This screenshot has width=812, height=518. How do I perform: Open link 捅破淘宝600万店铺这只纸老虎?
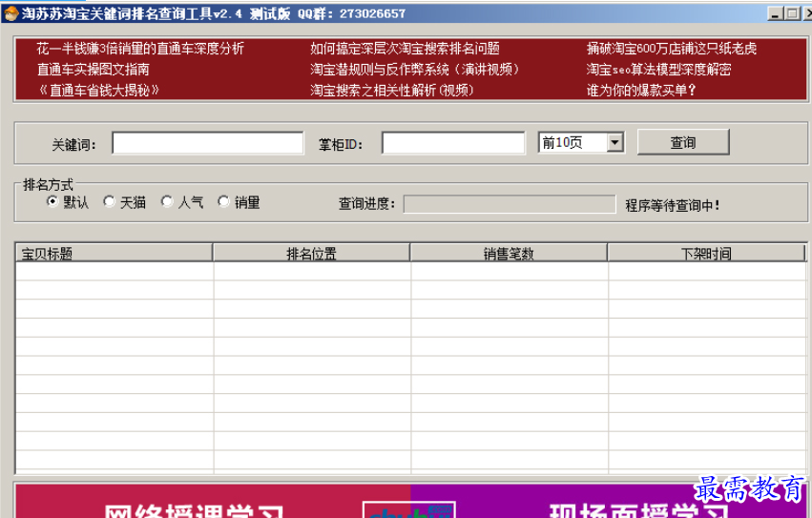[672, 49]
